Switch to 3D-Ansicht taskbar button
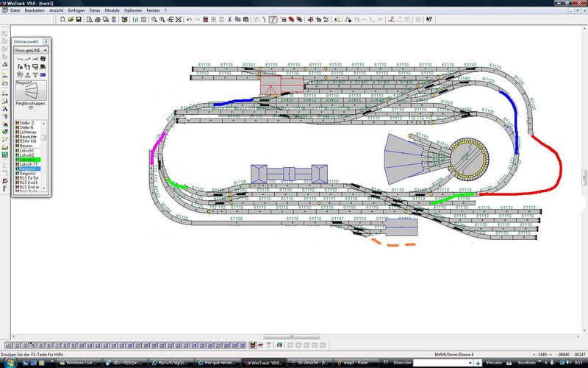The width and height of the screenshot is (588, 368). [x=310, y=363]
